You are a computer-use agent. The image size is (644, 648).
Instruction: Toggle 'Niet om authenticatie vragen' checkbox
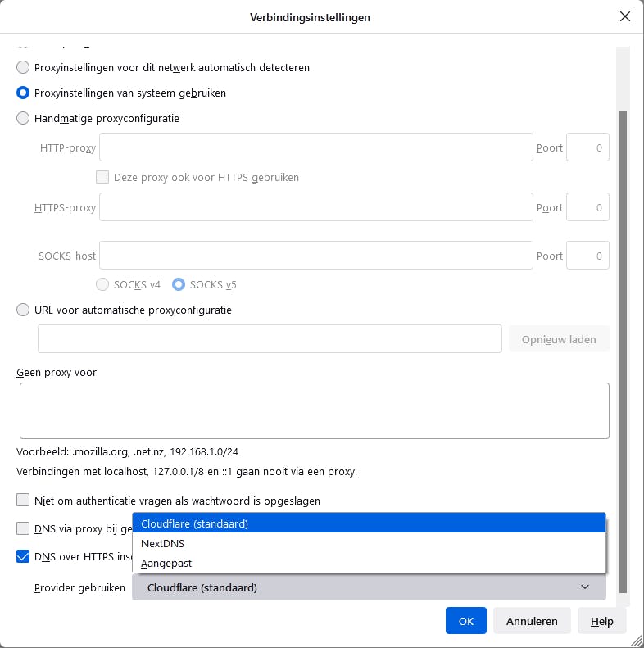pos(23,500)
